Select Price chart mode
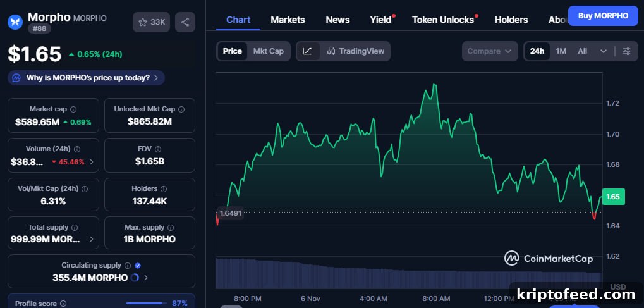The image size is (644, 308). click(x=233, y=51)
